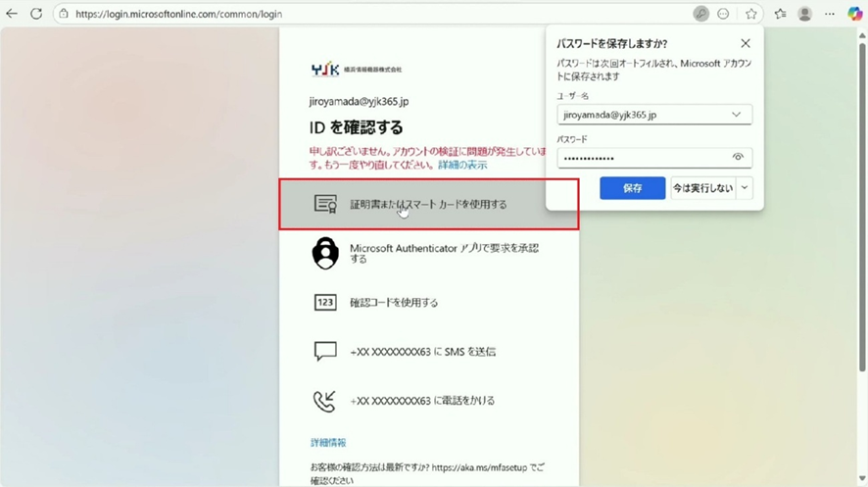
Task: Choose 確認コードを使用する option
Action: 394,303
